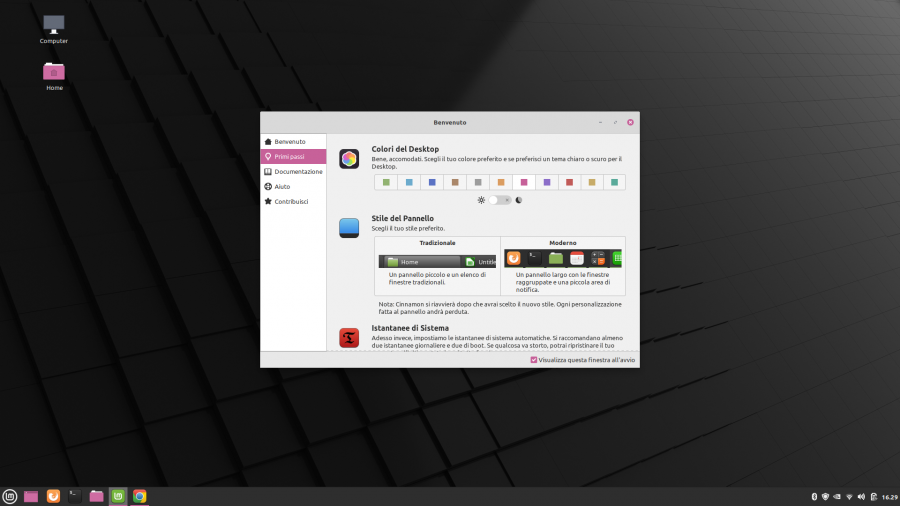Pick the grey desktop color
This screenshot has height=506, width=900.
pyautogui.click(x=478, y=182)
